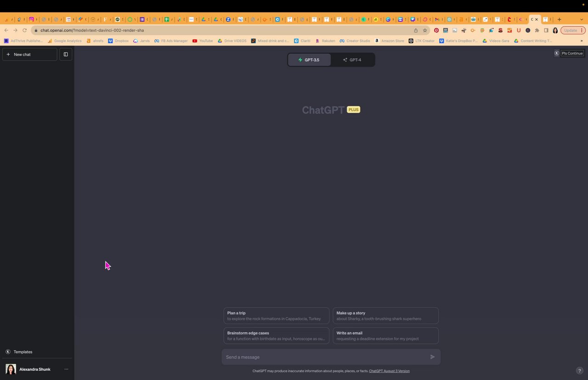
Task: Open ChatGPT August 3 Version link
Action: pos(389,371)
